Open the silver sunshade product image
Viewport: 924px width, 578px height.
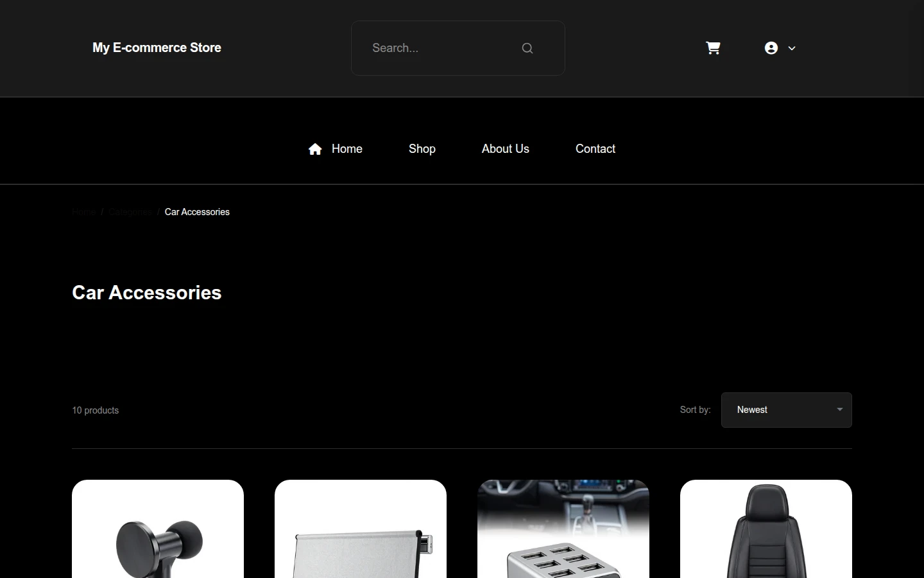click(x=361, y=529)
